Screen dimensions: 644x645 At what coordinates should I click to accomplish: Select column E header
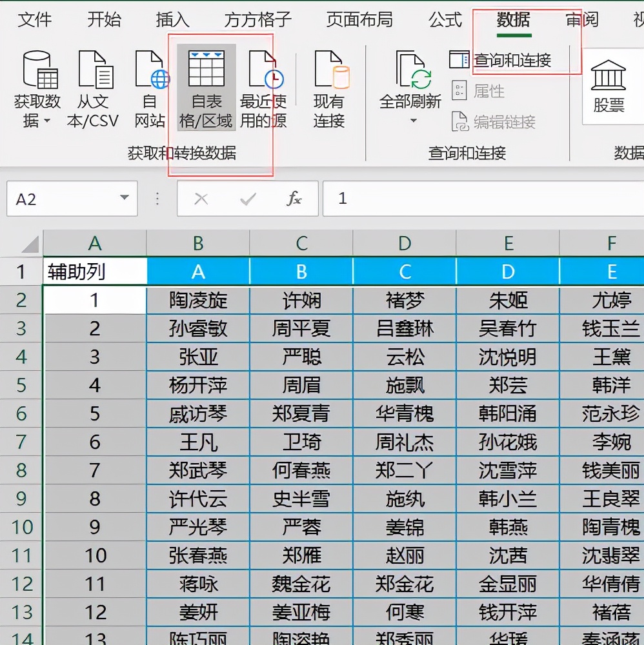coord(508,243)
